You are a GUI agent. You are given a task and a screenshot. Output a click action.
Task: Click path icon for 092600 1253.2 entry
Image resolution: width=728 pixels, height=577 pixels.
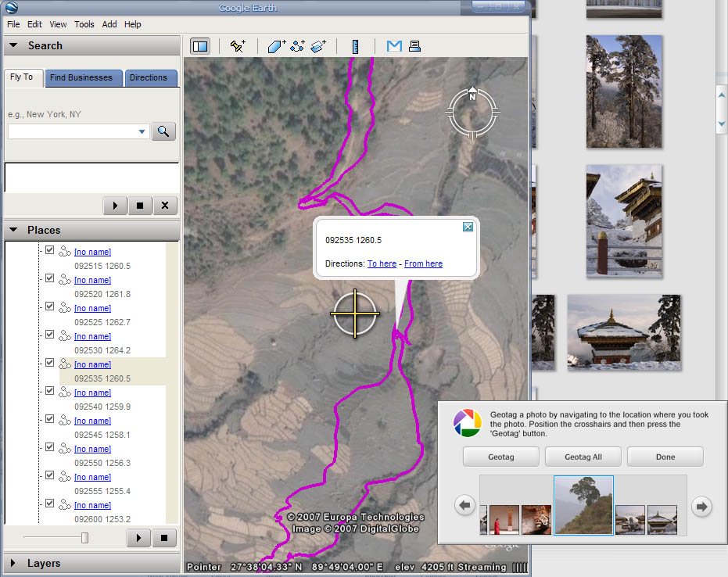(65, 504)
